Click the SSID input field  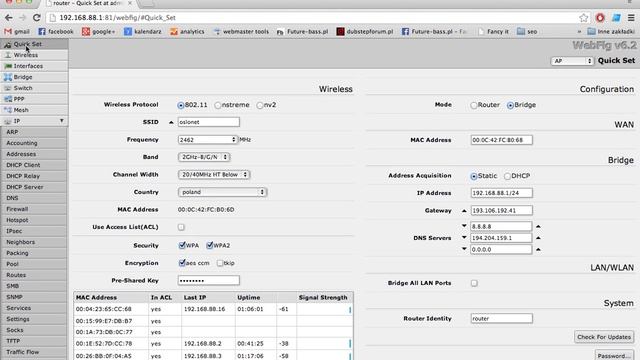coord(209,122)
